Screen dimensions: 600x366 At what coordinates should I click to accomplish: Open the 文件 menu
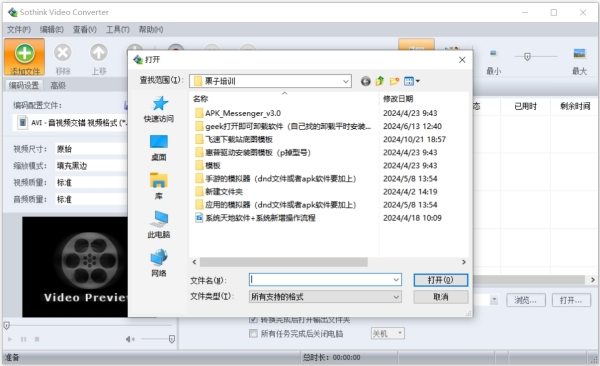(x=19, y=29)
